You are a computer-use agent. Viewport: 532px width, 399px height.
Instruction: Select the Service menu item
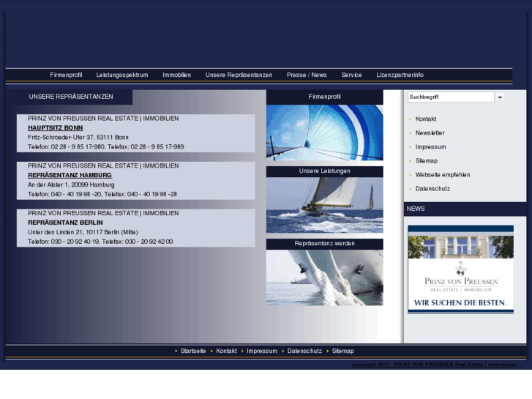click(x=351, y=75)
